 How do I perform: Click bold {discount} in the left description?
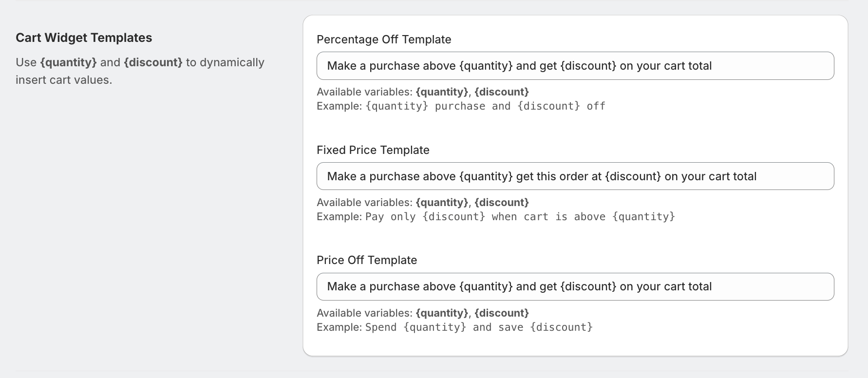(x=153, y=62)
